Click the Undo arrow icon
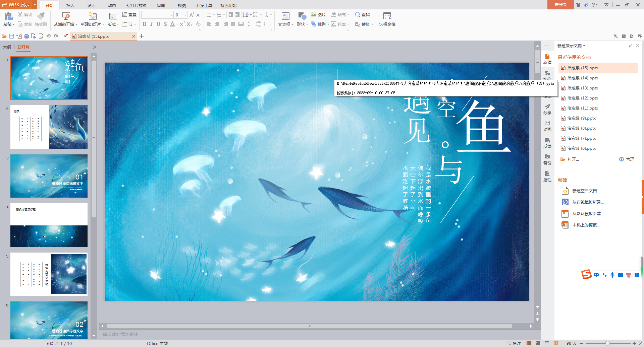The width and height of the screenshot is (644, 347). 49,36
